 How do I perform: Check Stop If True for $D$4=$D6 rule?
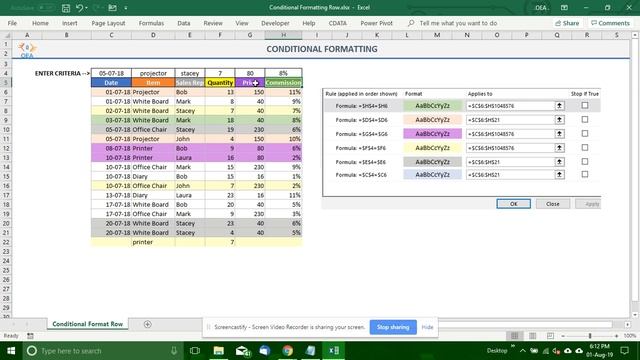point(585,120)
